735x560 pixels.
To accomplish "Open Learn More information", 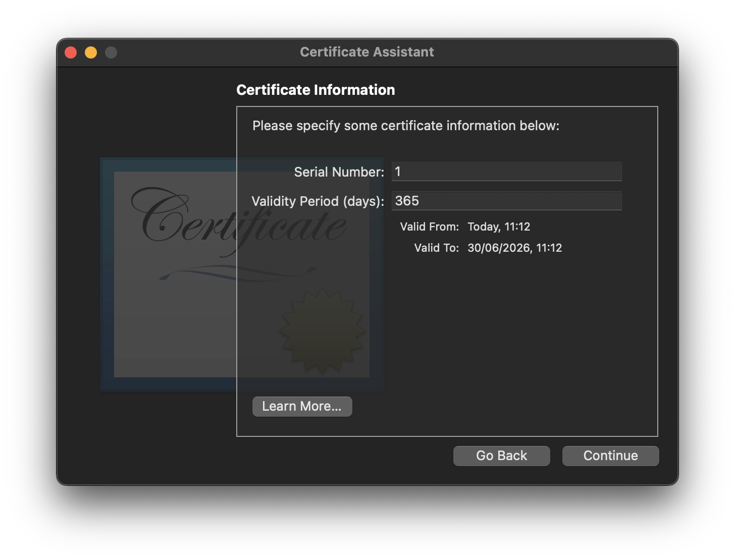I will (x=302, y=406).
